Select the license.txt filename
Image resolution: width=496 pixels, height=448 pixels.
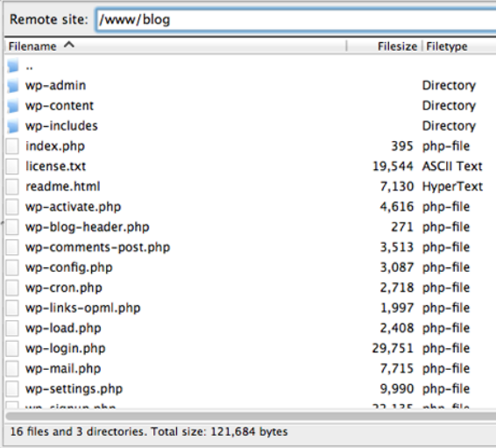56,167
